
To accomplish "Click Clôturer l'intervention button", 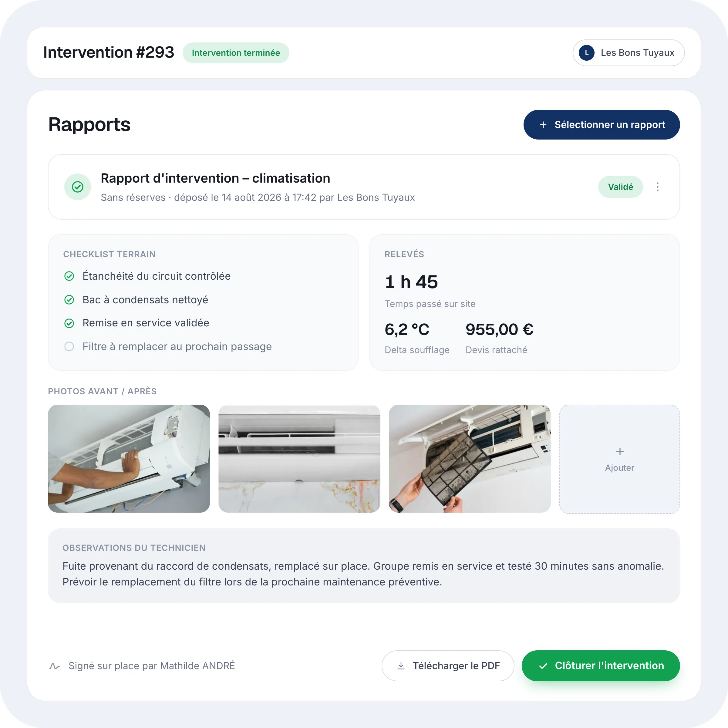I will click(601, 666).
